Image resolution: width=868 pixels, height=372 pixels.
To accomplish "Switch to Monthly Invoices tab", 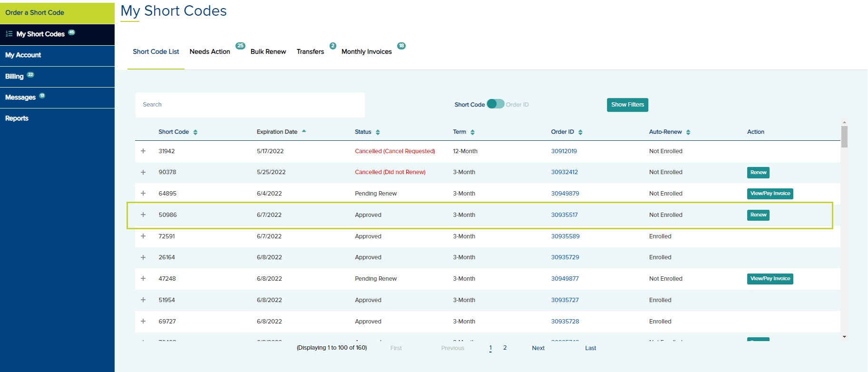I will [366, 51].
